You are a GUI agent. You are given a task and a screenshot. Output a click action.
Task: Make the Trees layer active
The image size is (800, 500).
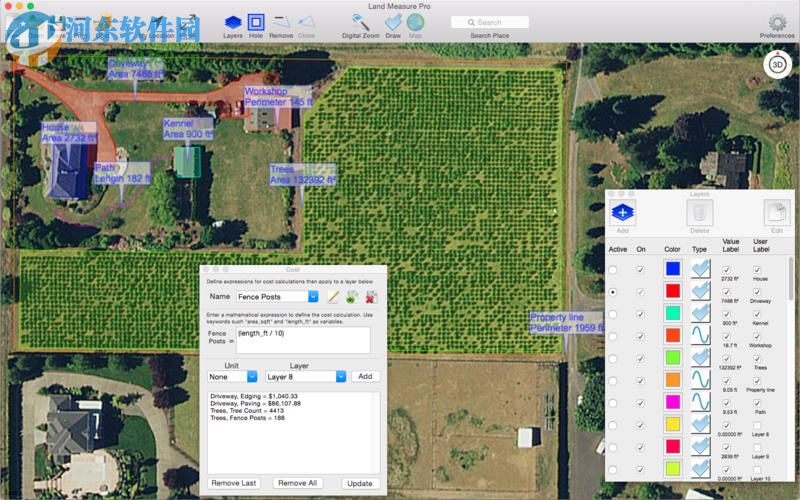(x=613, y=359)
